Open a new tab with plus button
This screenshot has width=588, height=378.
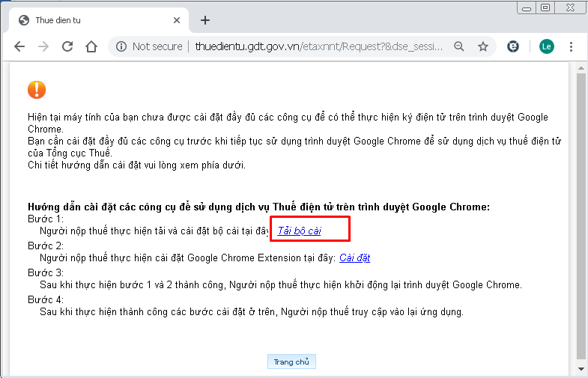click(205, 20)
